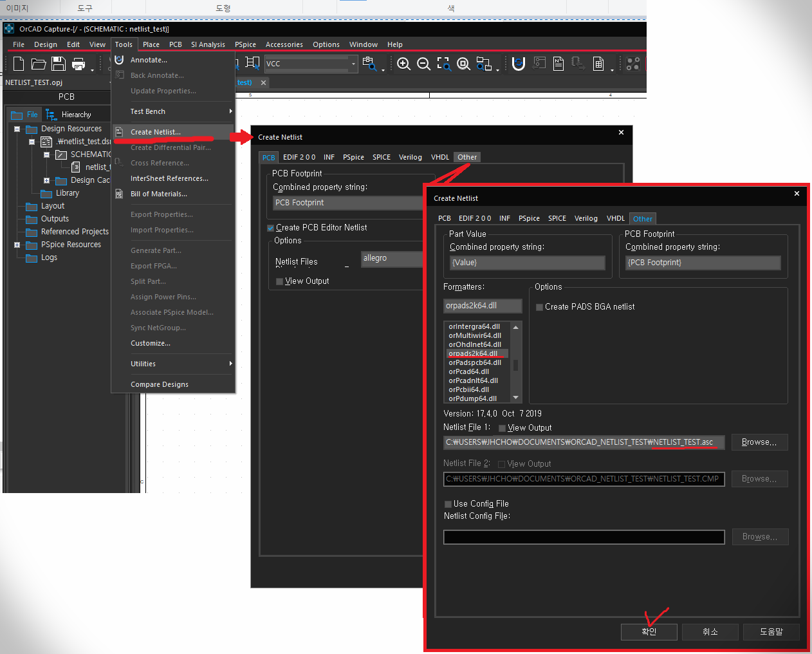Select Referenced Projects in project tree

coord(75,232)
